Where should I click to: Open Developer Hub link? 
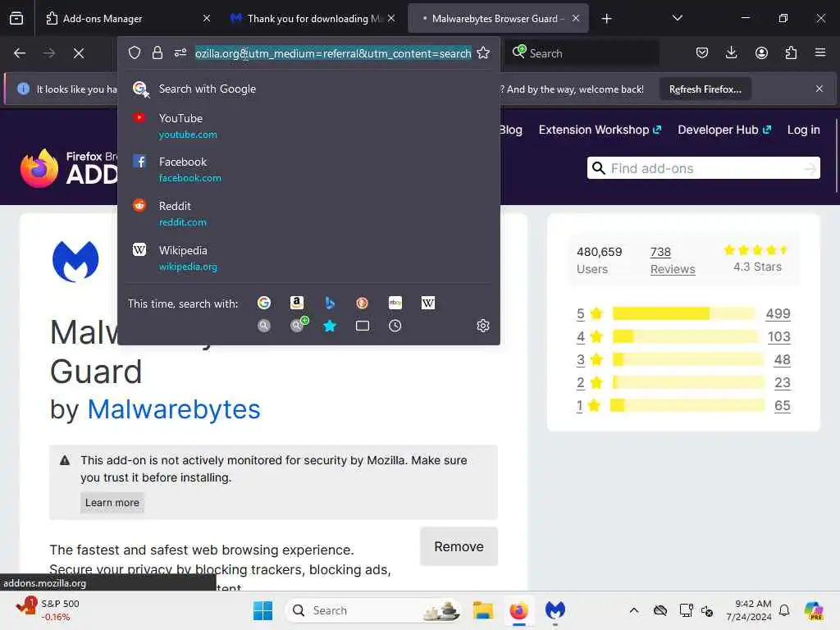click(x=724, y=130)
